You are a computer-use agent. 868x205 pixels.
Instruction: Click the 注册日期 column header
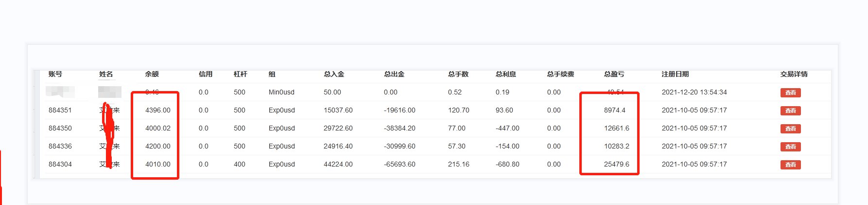coord(675,74)
